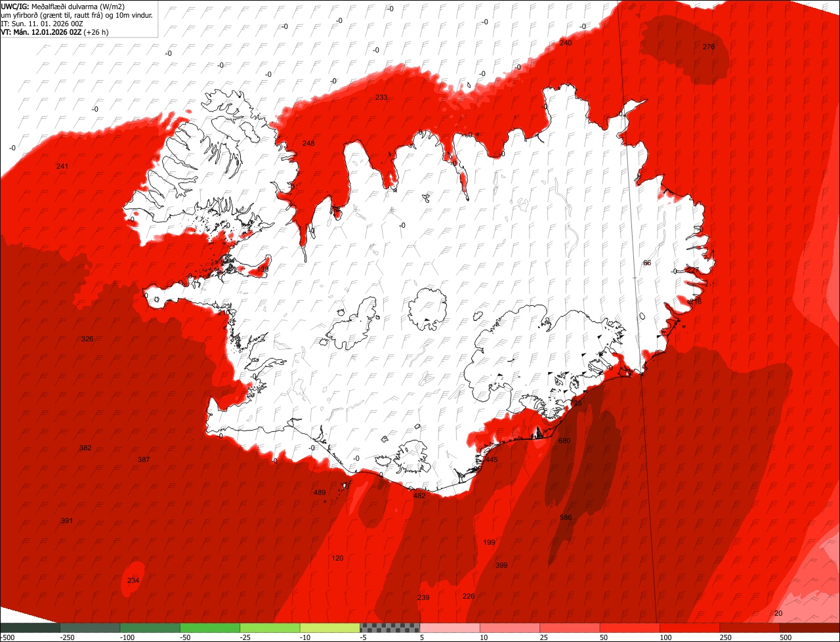Select the '-250' legend label

[x=66, y=637]
